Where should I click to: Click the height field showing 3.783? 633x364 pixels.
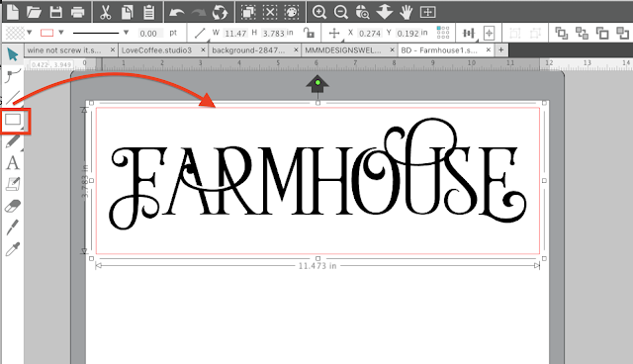point(273,33)
